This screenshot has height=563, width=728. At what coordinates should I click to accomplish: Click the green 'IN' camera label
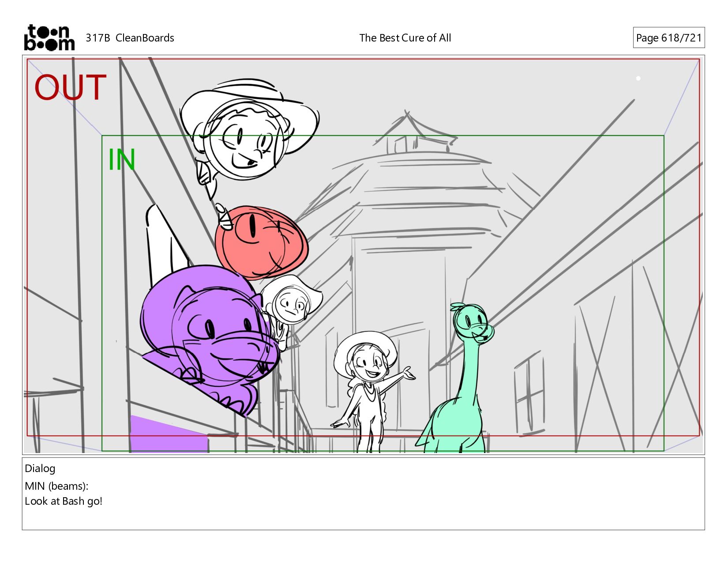121,160
